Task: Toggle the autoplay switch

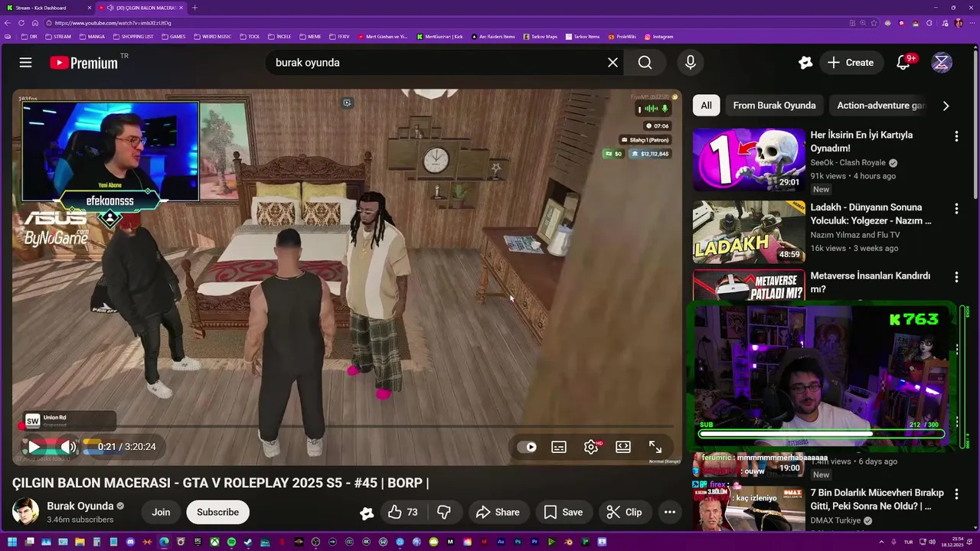Action: point(527,447)
